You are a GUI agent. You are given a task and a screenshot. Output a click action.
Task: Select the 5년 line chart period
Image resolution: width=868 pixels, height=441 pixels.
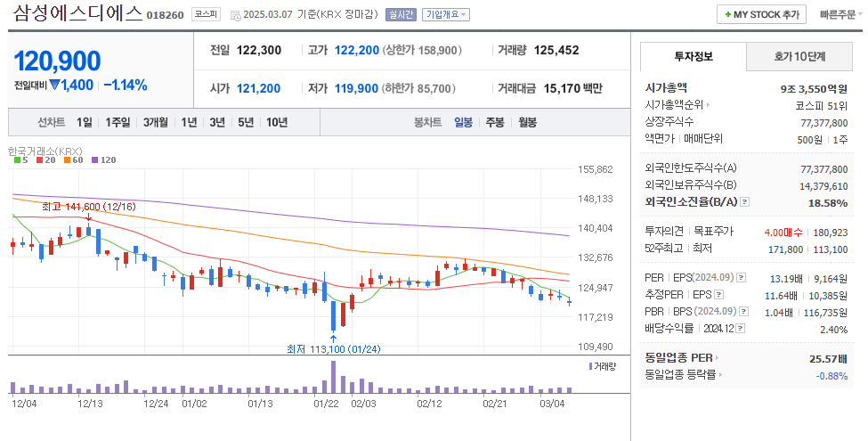pyautogui.click(x=245, y=122)
